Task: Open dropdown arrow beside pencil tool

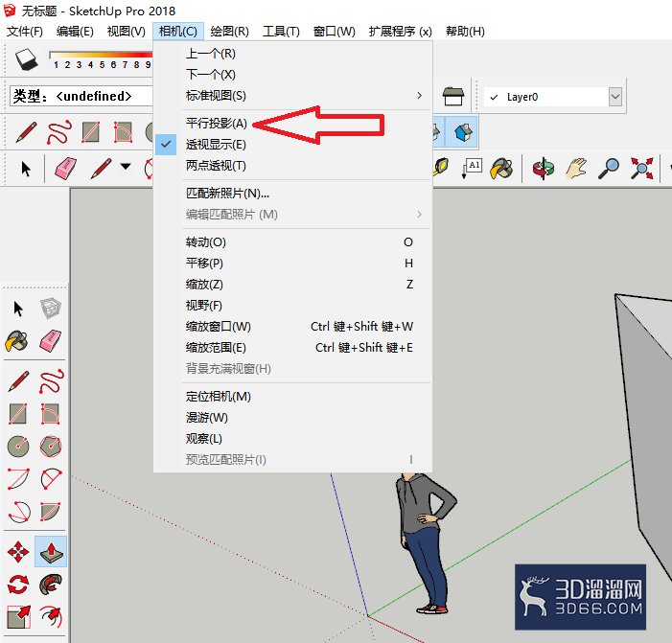Action: [x=126, y=167]
